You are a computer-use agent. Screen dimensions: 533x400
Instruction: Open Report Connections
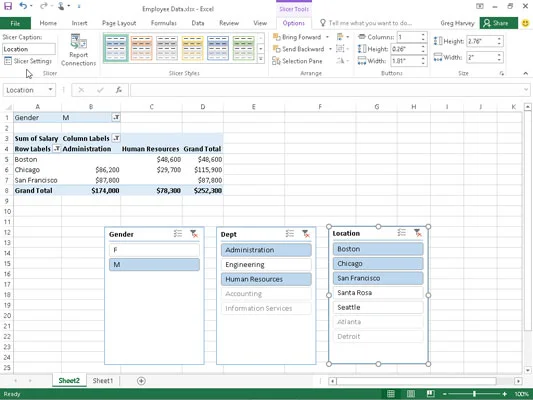click(79, 50)
